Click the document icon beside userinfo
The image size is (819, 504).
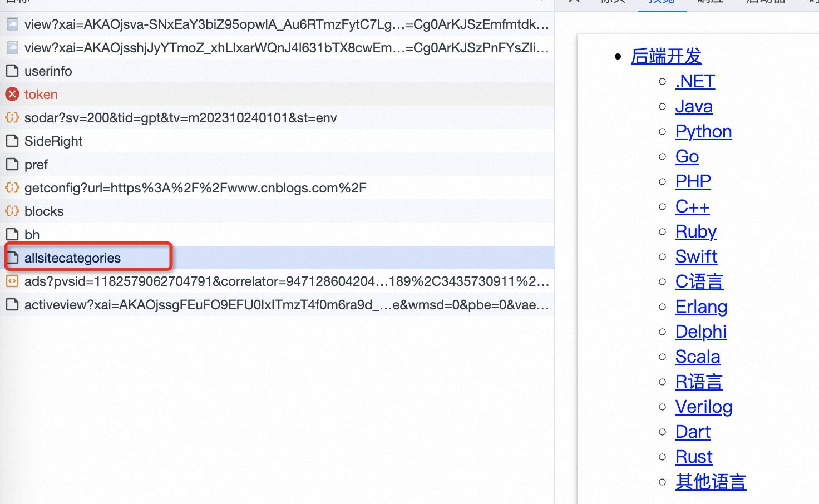(x=12, y=71)
